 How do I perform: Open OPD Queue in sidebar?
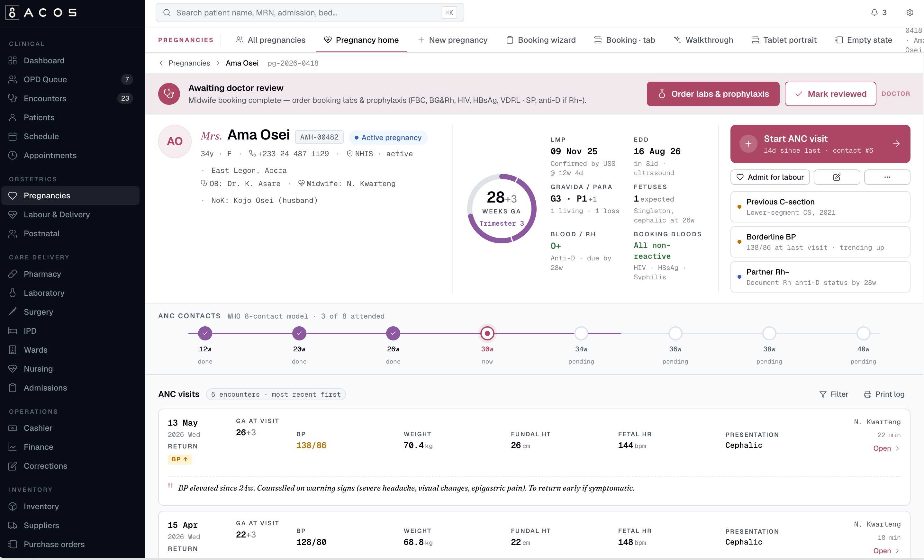pos(70,79)
